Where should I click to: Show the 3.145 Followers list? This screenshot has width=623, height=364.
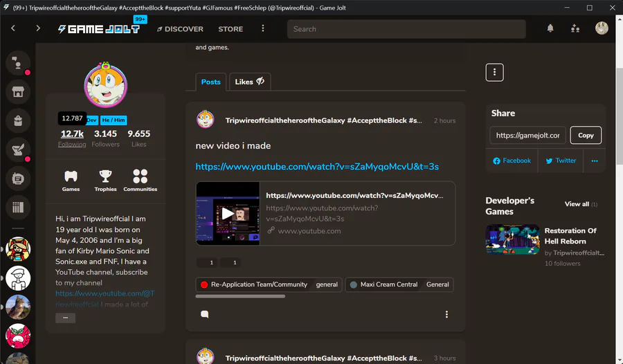pyautogui.click(x=105, y=138)
